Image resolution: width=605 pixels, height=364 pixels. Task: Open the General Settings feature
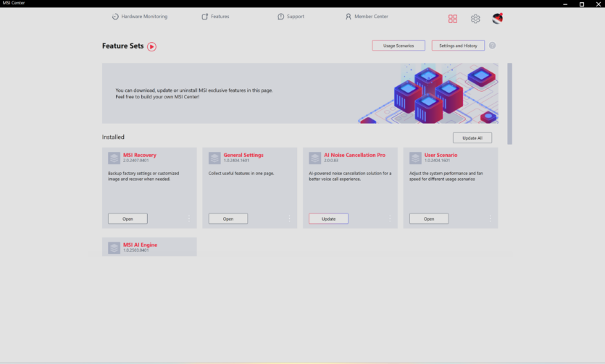(x=228, y=219)
